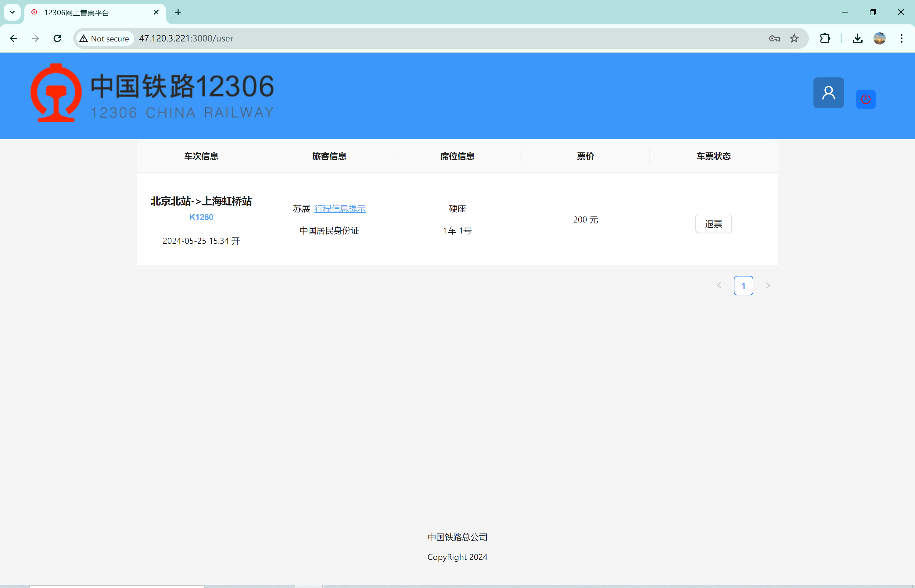Go to pagination page 1
Image resolution: width=915 pixels, height=588 pixels.
tap(744, 286)
